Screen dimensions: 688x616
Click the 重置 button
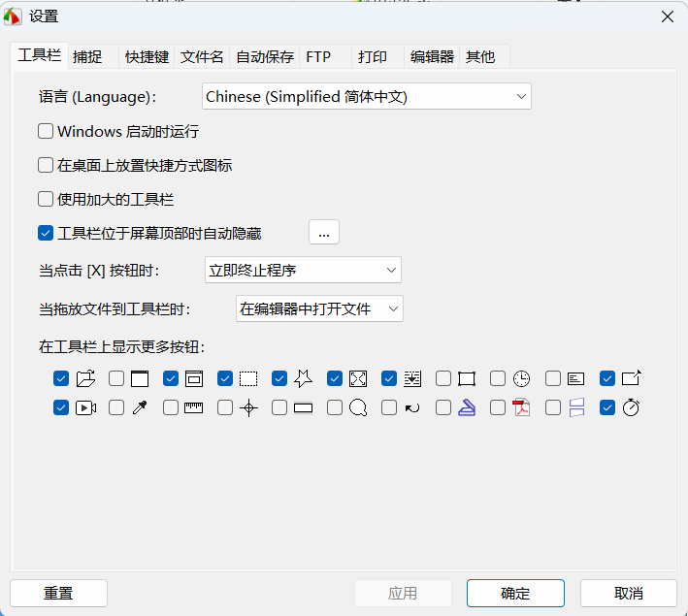click(58, 593)
